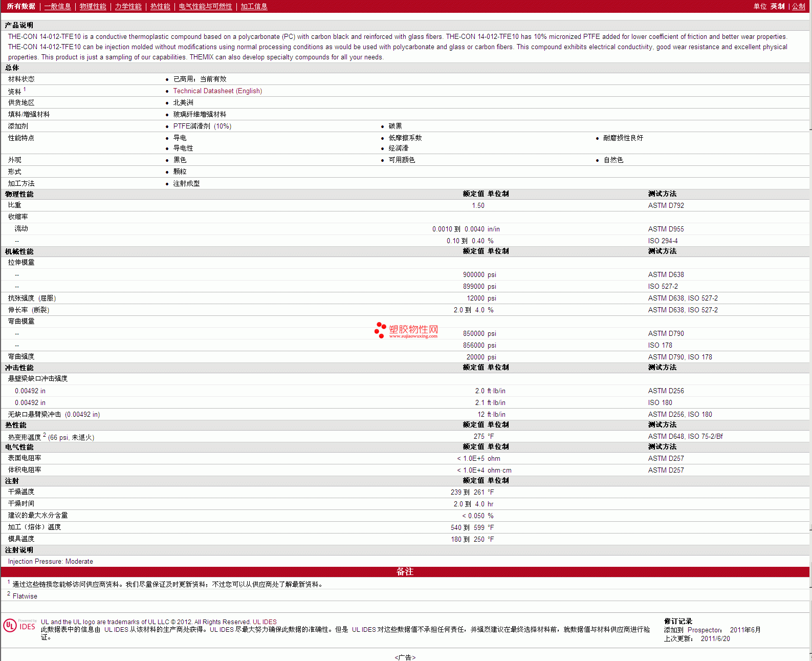
Task: Select the 体积电阻率 row label
Action: pyautogui.click(x=25, y=470)
